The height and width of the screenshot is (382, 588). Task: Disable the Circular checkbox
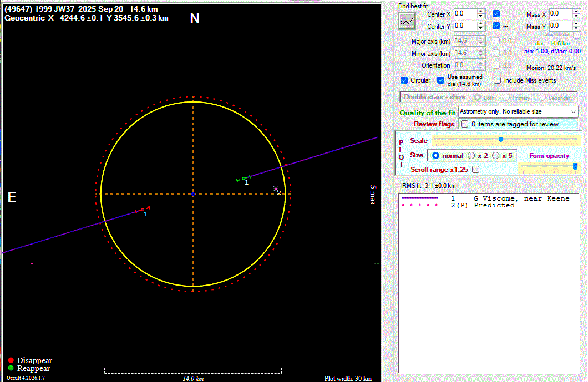coord(404,80)
